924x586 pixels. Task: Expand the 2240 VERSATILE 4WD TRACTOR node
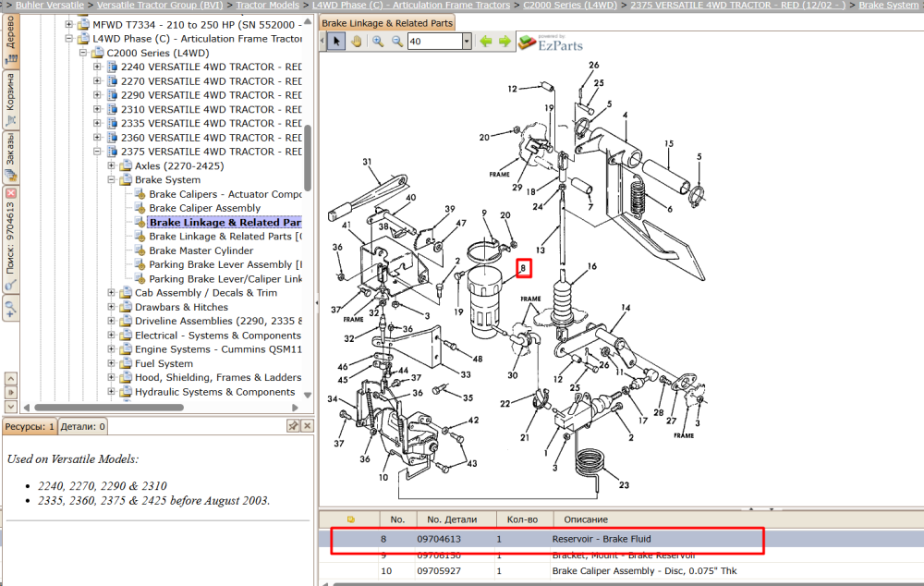pyautogui.click(x=97, y=67)
